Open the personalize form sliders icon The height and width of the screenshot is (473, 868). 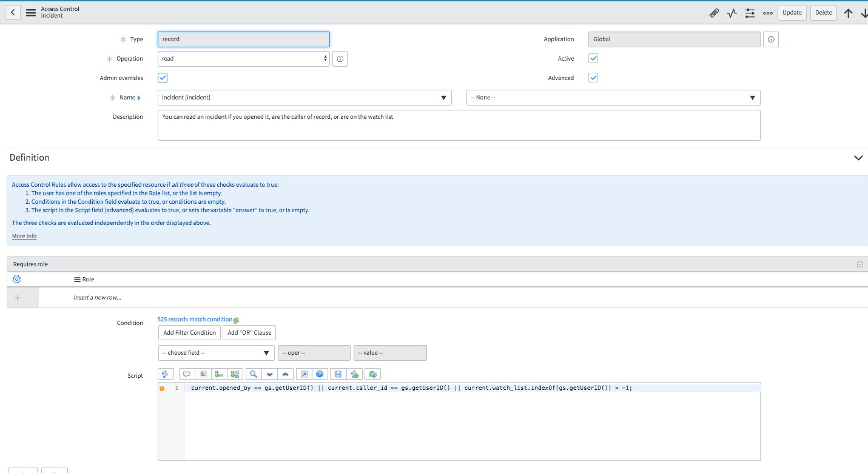click(x=750, y=13)
